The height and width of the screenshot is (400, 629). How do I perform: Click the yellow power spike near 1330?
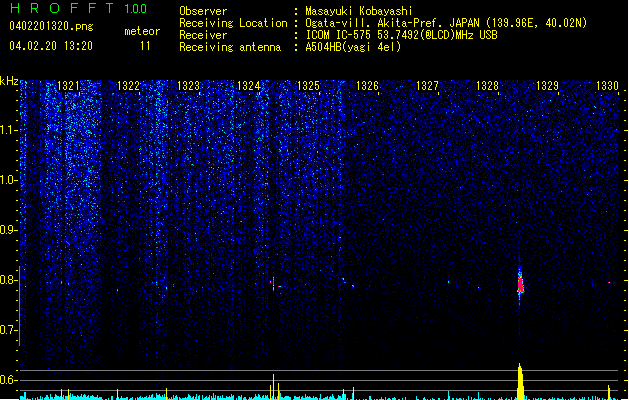pyautogui.click(x=609, y=392)
